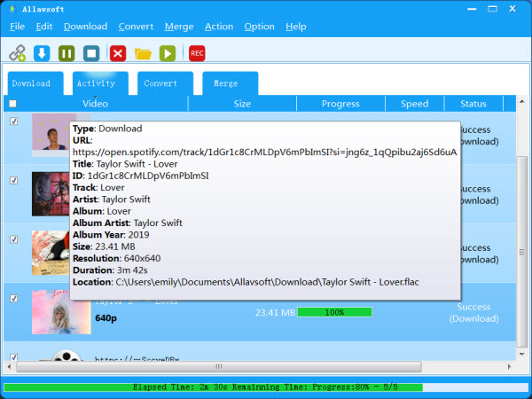Switch to the Activity tab
532x399 pixels.
coord(100,83)
